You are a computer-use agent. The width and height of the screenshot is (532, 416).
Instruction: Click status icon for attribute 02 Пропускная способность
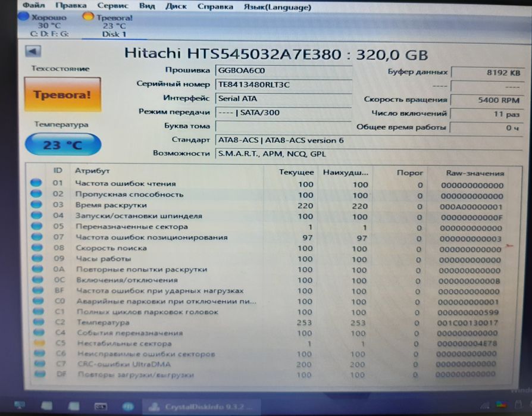pos(36,193)
